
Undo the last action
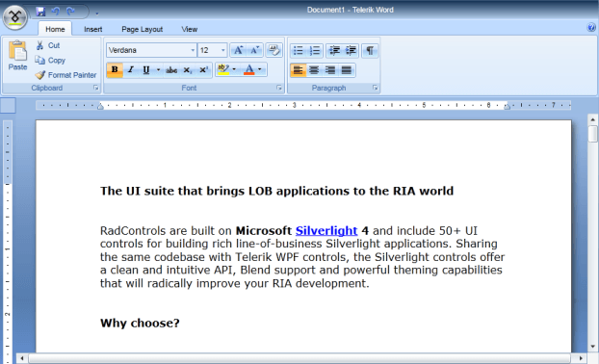[x=56, y=12]
